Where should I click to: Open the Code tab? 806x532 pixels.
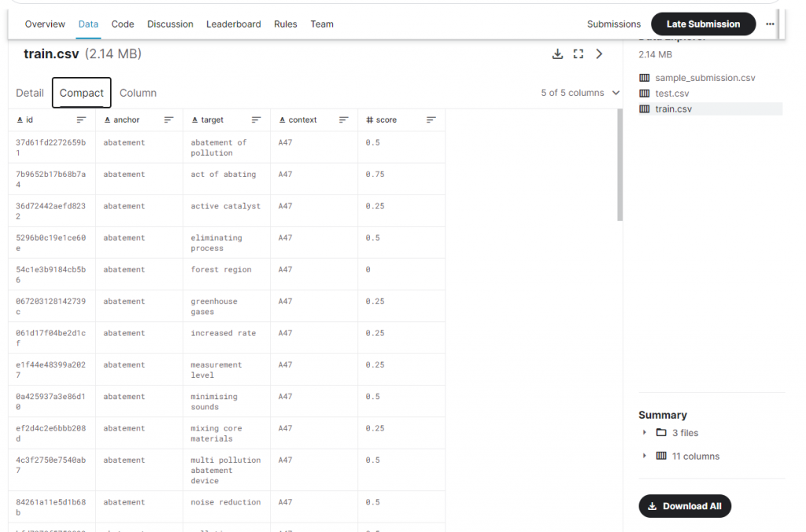click(x=122, y=24)
